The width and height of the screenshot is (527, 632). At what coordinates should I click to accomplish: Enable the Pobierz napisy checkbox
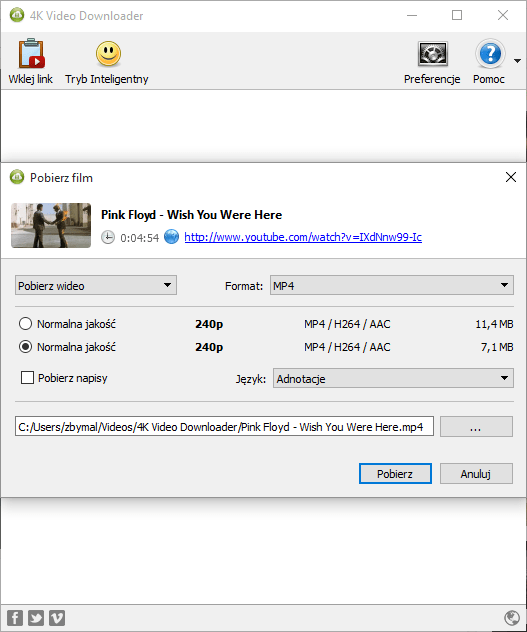coord(27,378)
